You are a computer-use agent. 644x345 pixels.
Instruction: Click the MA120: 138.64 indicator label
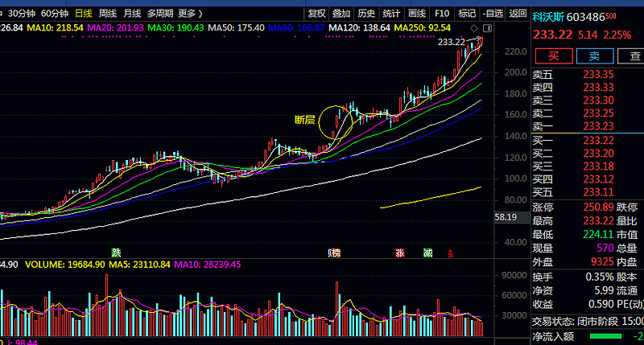coord(359,28)
